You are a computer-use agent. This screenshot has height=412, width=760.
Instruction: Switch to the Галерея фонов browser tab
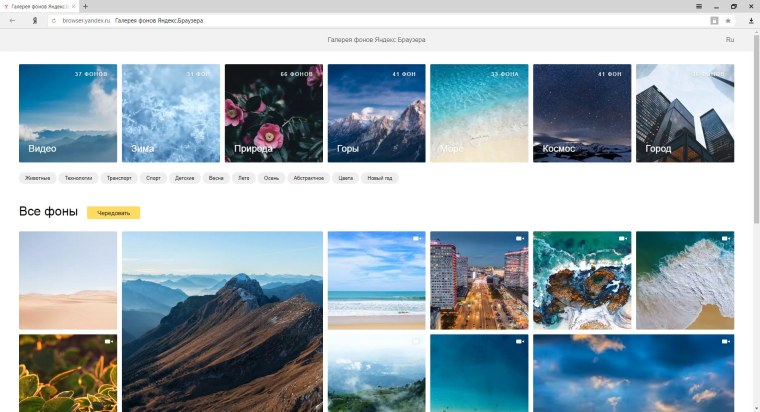40,6
